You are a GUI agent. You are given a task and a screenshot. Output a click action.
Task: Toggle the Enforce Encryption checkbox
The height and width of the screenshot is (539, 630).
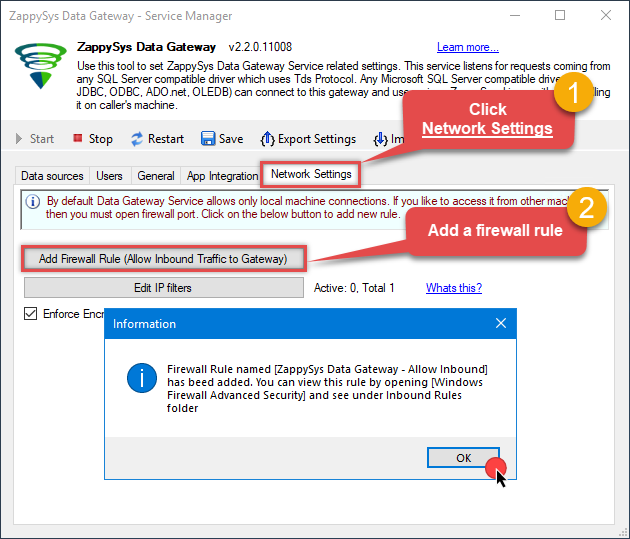point(31,314)
